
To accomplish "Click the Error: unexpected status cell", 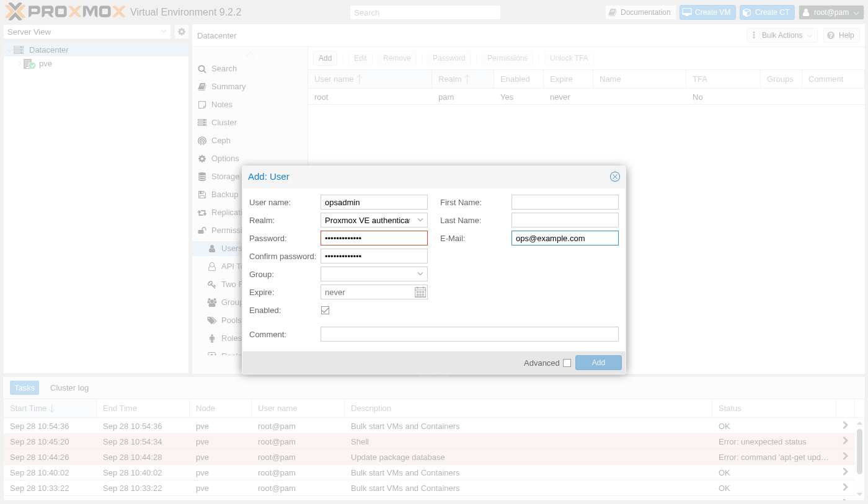I will [x=774, y=441].
